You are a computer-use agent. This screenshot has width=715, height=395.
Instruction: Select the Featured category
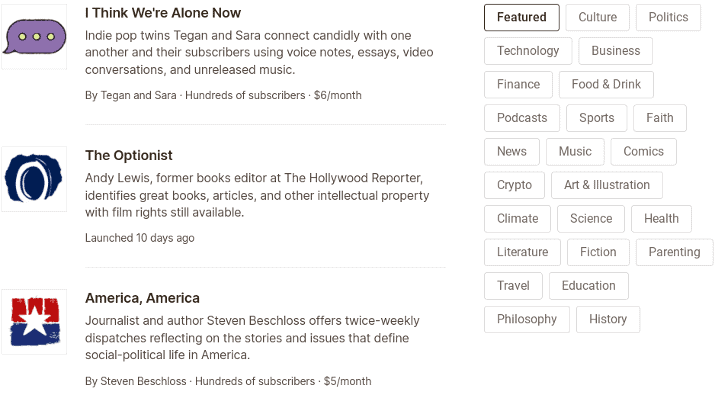pyautogui.click(x=522, y=17)
